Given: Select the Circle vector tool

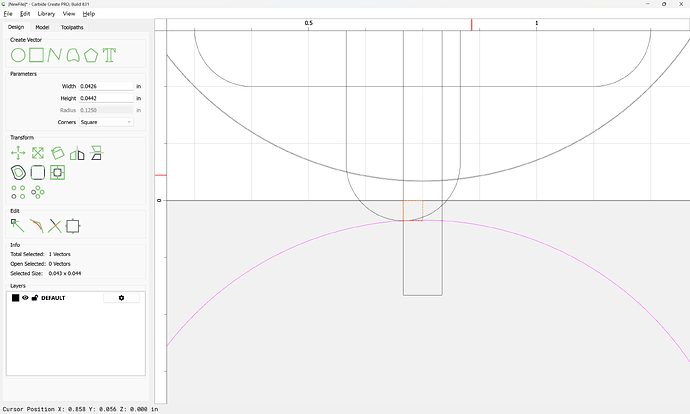Looking at the screenshot, I should 18,55.
